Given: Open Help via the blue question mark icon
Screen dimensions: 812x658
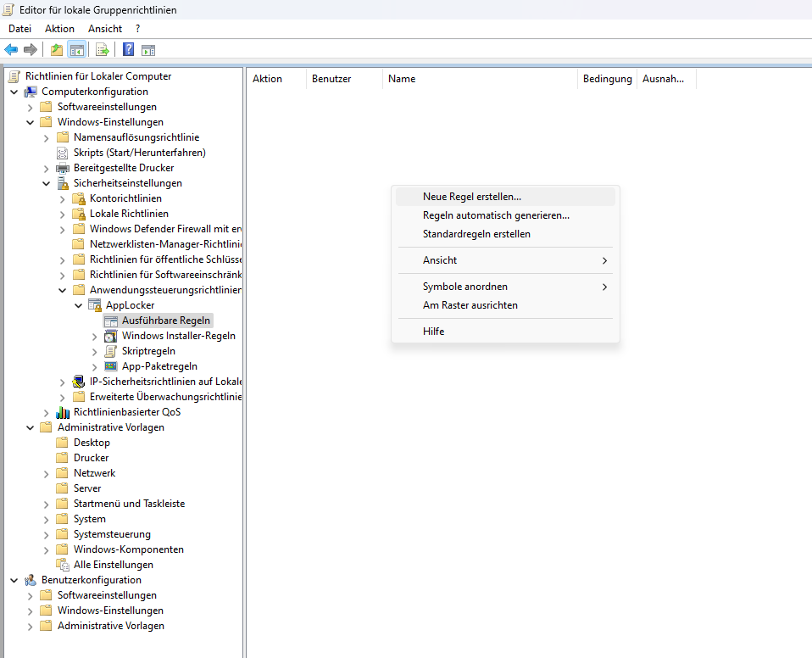Looking at the screenshot, I should point(128,50).
